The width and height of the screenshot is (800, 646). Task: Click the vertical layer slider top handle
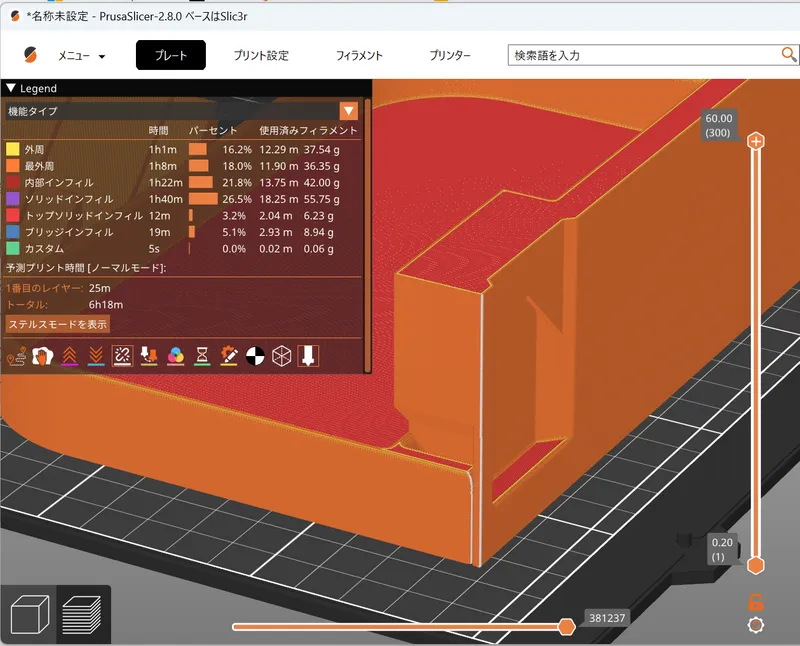coord(756,142)
